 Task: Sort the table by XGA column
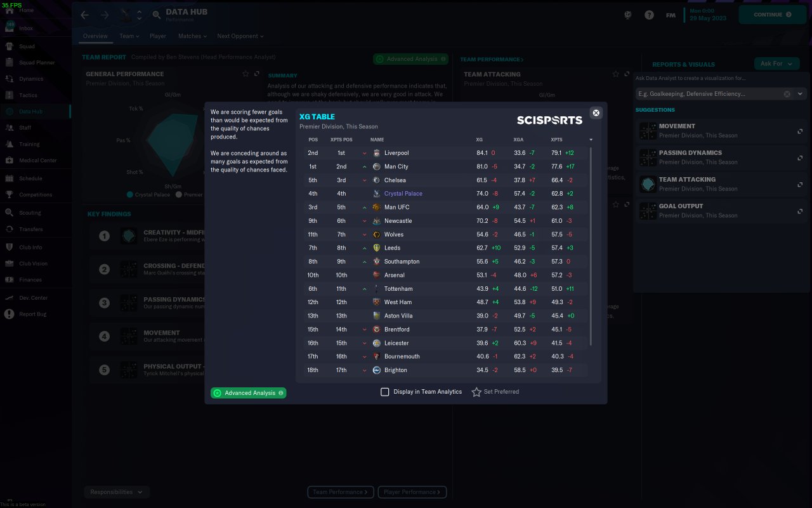point(518,140)
